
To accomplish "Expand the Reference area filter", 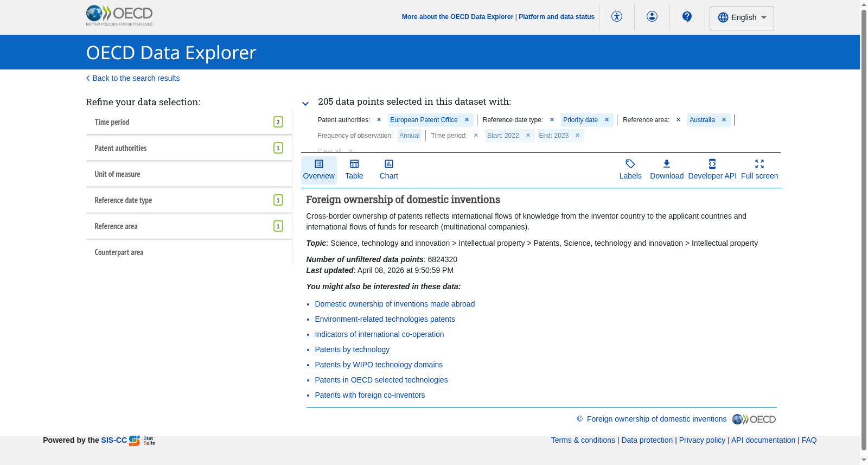I will coord(189,226).
